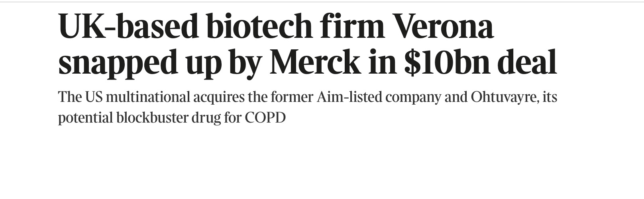
Task: Click the word 'UK-based' in headline
Action: pyautogui.click(x=128, y=27)
